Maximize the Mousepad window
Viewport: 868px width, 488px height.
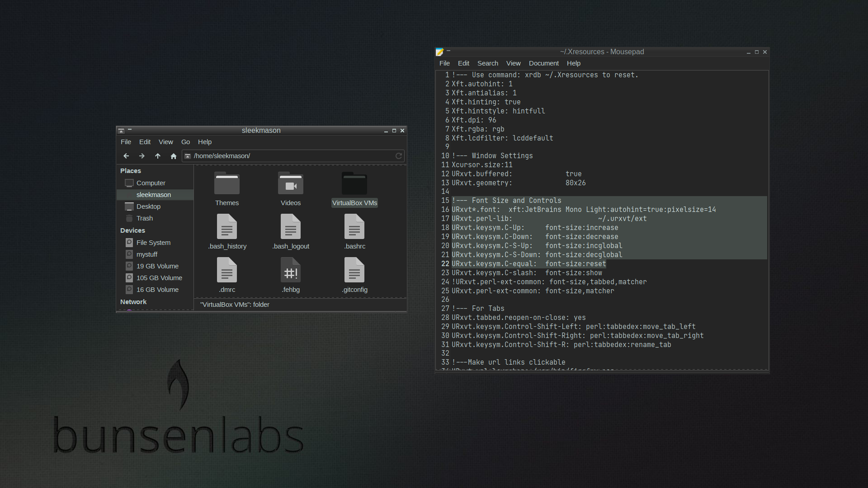757,52
